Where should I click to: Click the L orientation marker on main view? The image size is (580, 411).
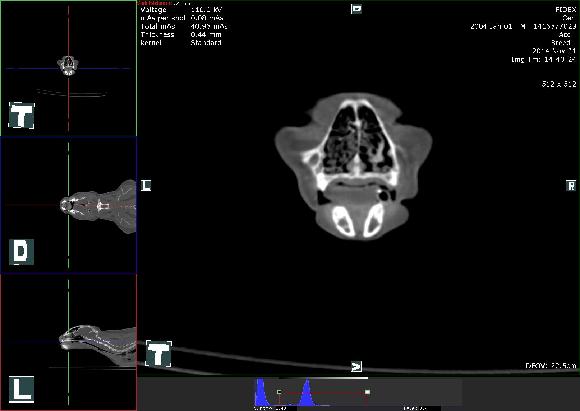[x=146, y=185]
